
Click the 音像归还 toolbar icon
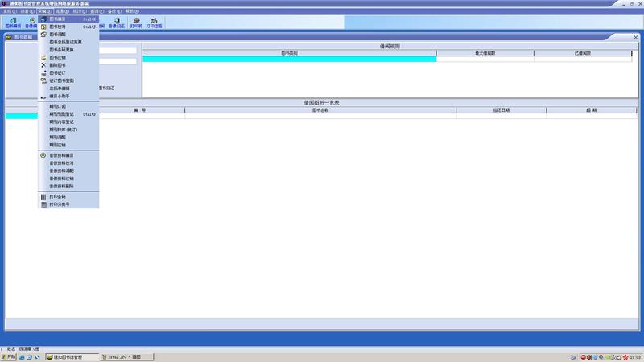118,23
